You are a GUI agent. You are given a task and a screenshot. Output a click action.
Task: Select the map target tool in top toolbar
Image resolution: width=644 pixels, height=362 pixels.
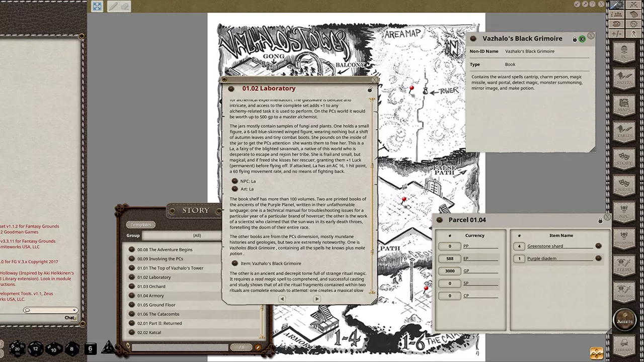(97, 6)
